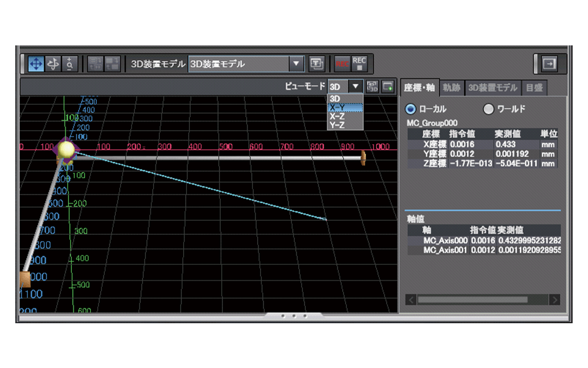Choose X-Z in the view mode list

click(x=345, y=117)
